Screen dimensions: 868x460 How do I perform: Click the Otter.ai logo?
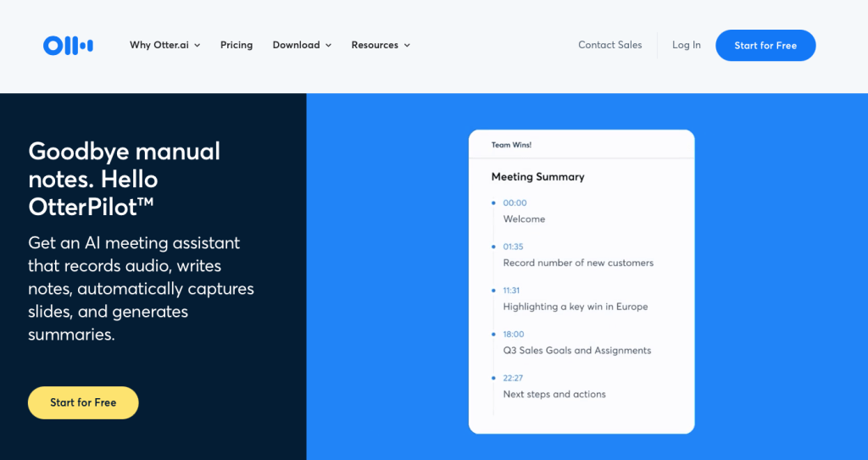pos(68,46)
